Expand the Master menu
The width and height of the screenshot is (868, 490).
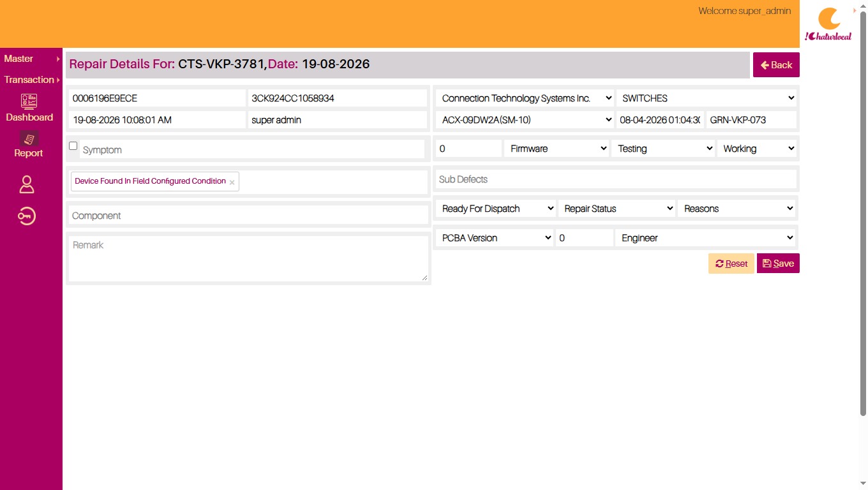[31, 59]
